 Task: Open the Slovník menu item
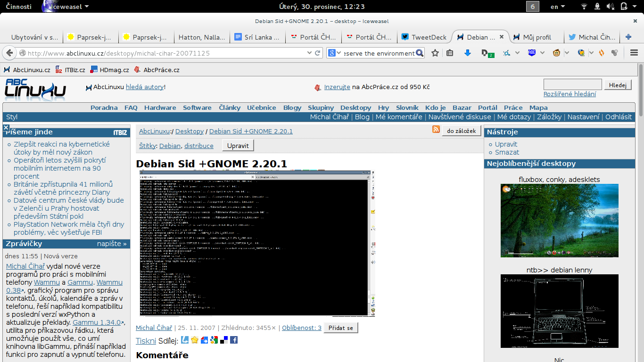point(407,107)
